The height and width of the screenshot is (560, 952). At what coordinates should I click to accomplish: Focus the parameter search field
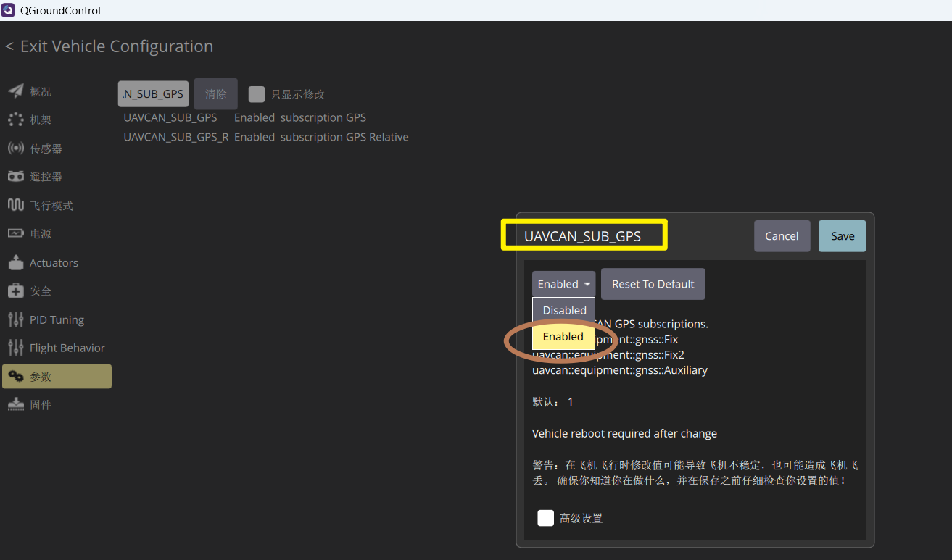[x=153, y=94]
